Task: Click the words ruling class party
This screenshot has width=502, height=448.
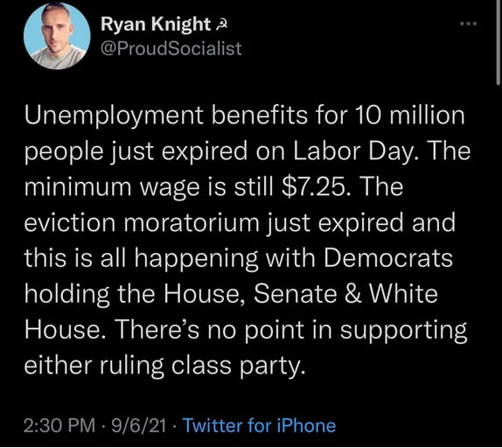Action: (x=202, y=366)
